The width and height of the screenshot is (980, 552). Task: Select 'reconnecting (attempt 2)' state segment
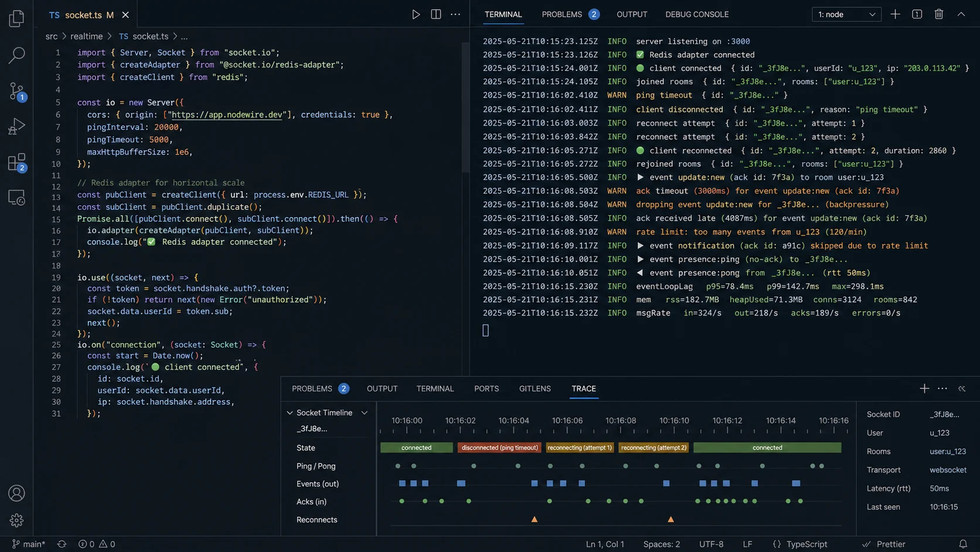tap(654, 448)
